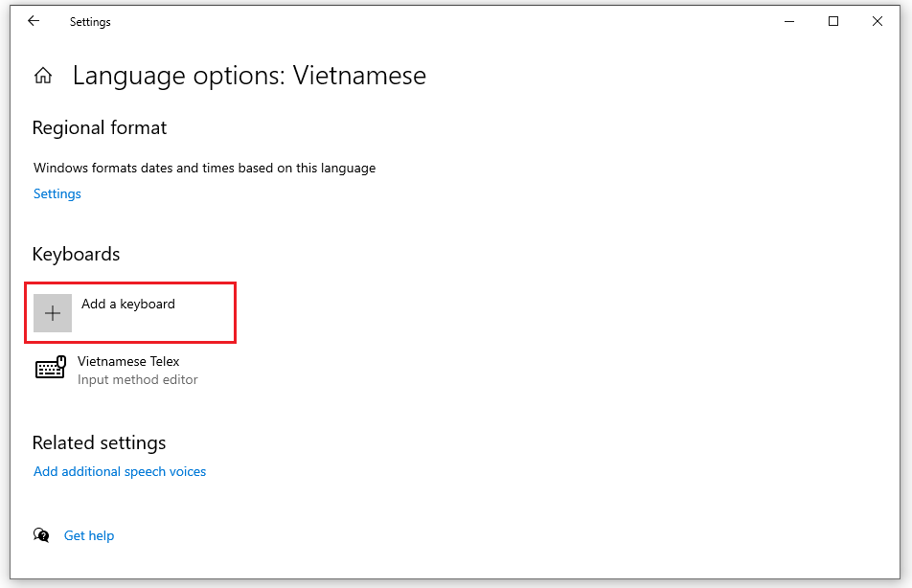
Task: Open the input method editor keyboard icon
Action: point(50,368)
